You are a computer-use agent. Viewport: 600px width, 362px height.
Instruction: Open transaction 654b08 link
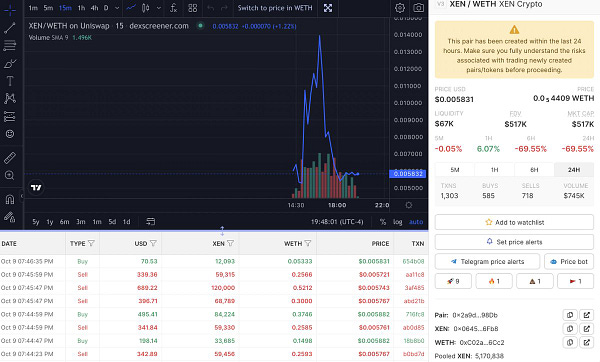[413, 261]
